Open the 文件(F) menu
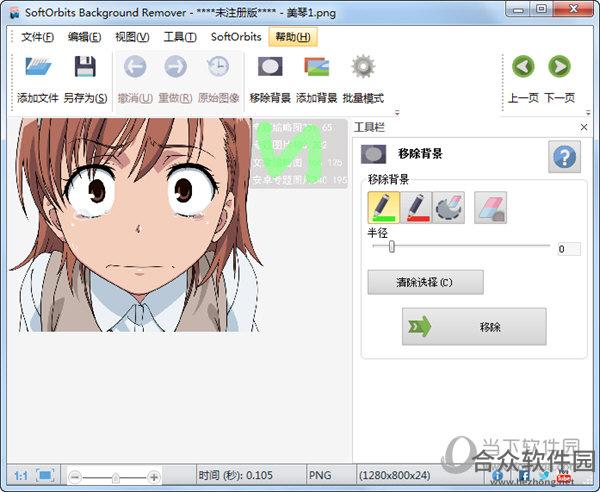 tap(38, 37)
